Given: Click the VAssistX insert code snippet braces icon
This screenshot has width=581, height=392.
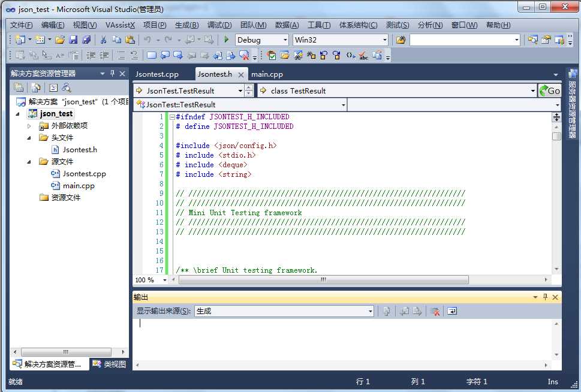Looking at the screenshot, I should (x=351, y=56).
